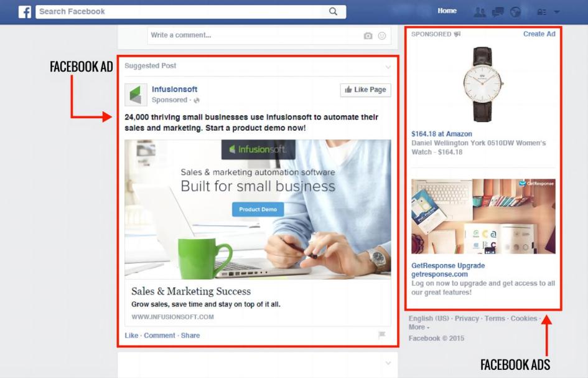
Task: Go to the Home tab
Action: [447, 11]
